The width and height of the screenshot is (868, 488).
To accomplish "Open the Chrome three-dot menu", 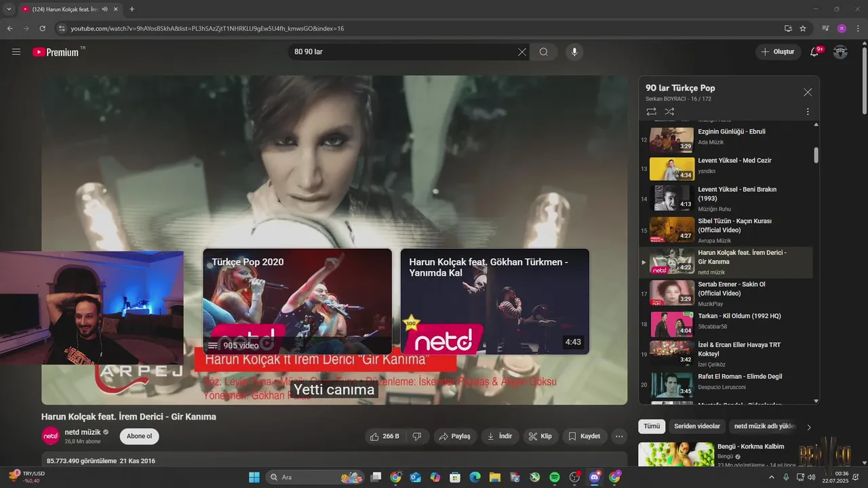I will pos(857,28).
